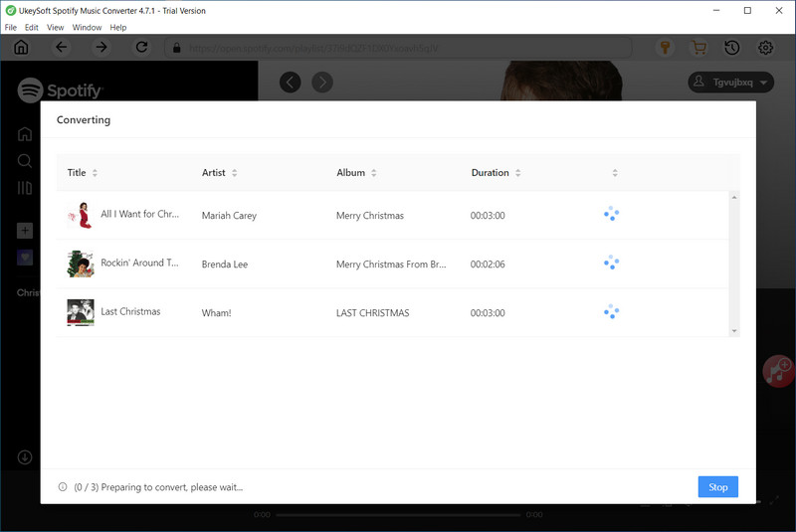Viewport: 796px width, 532px height.
Task: Select the title 'Rockin' Around T...'
Action: [139, 263]
